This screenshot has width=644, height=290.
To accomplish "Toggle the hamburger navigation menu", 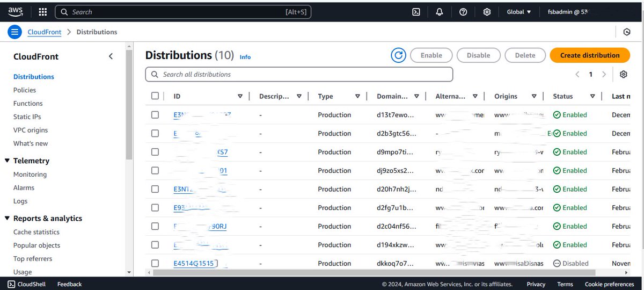I will tap(14, 32).
